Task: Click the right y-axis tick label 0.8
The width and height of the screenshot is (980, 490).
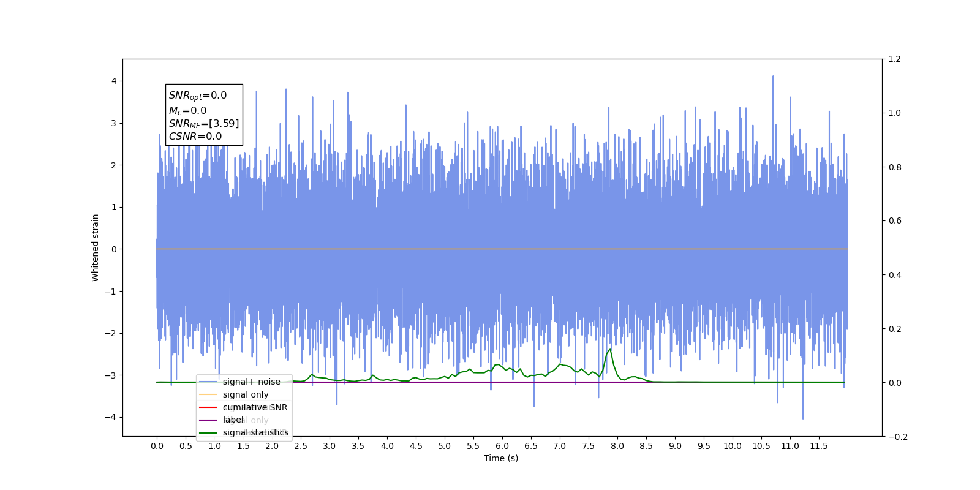Action: (895, 167)
